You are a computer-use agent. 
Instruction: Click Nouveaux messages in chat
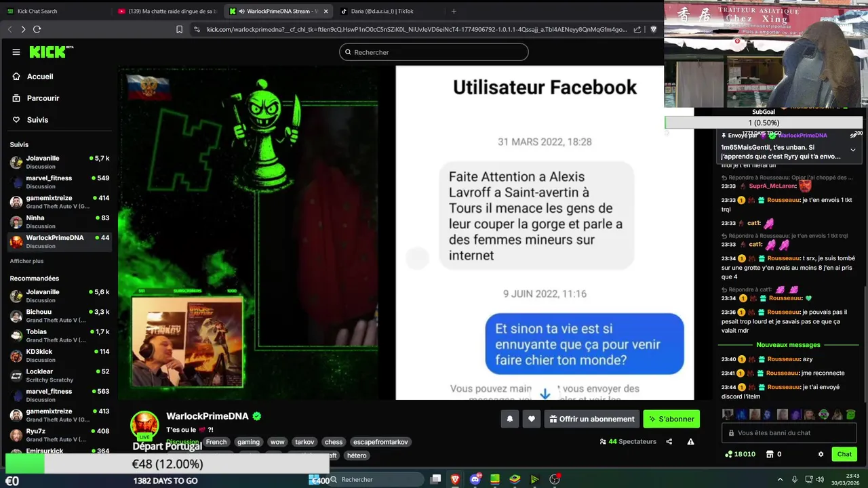[x=788, y=345]
